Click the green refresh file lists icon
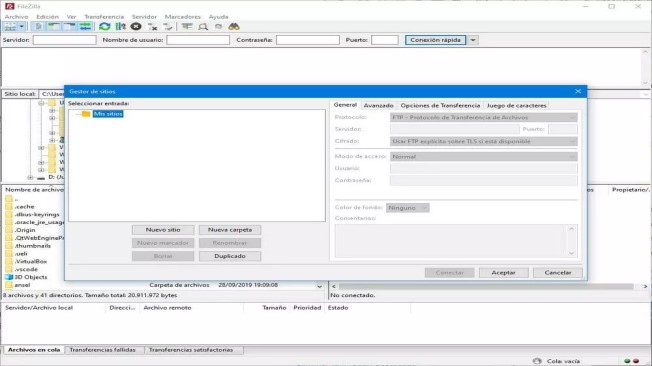This screenshot has height=366, width=652. [x=104, y=27]
